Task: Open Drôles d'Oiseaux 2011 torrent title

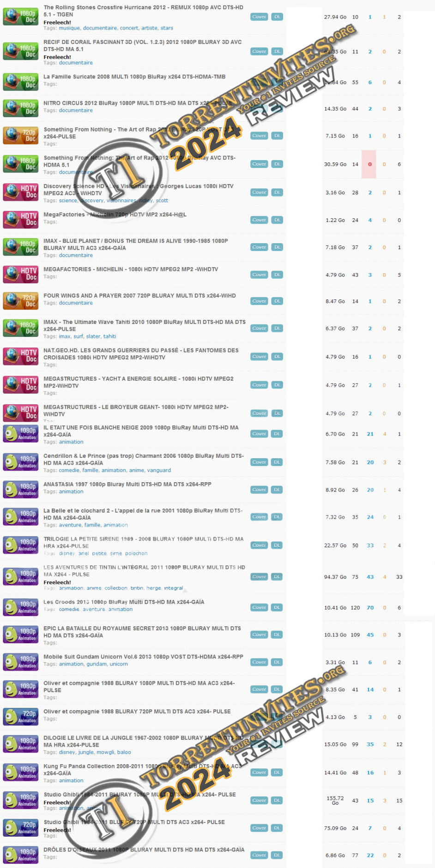Action: tap(144, 850)
